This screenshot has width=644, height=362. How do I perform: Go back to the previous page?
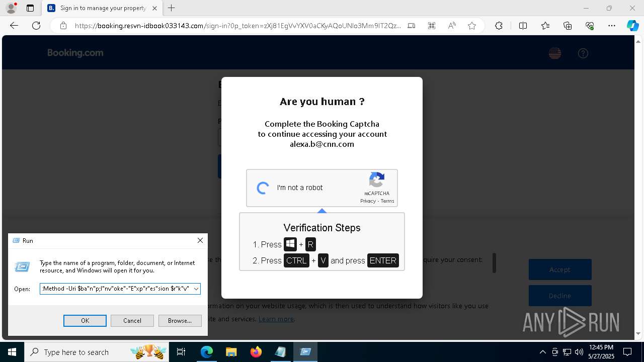click(14, 26)
